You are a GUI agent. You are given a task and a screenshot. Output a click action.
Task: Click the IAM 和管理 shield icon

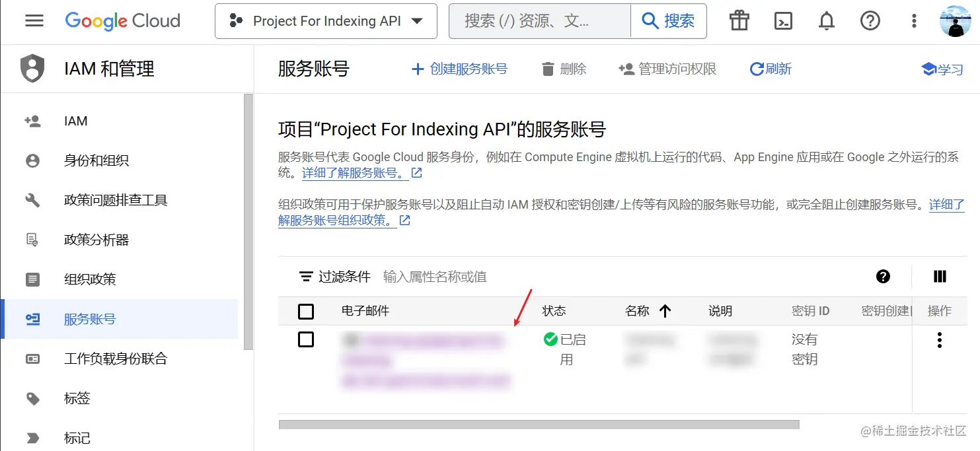pos(32,69)
